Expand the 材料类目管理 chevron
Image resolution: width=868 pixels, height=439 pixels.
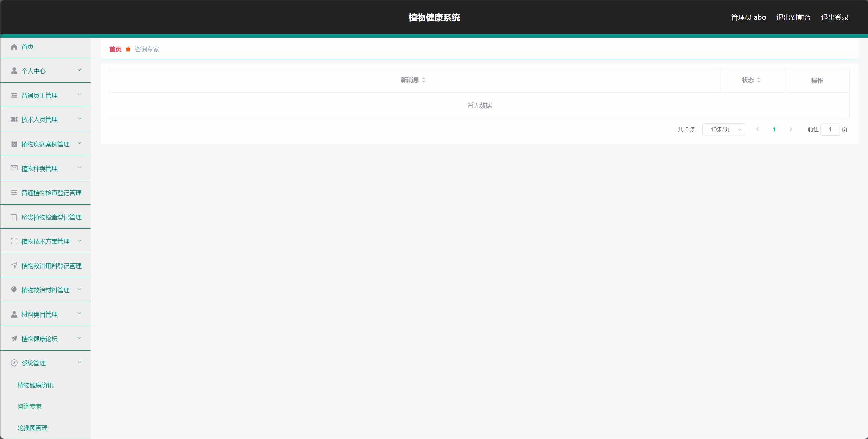tap(79, 313)
